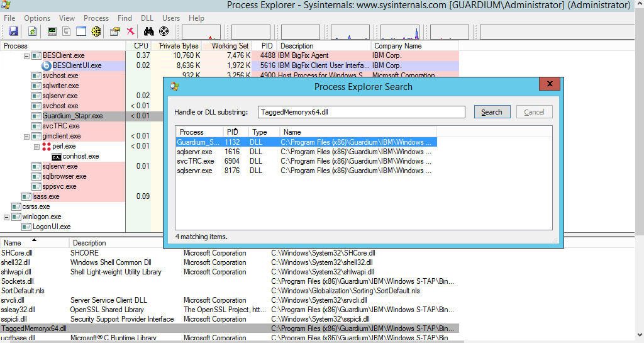
Task: Click the lsass.exe process icon
Action: (26, 197)
